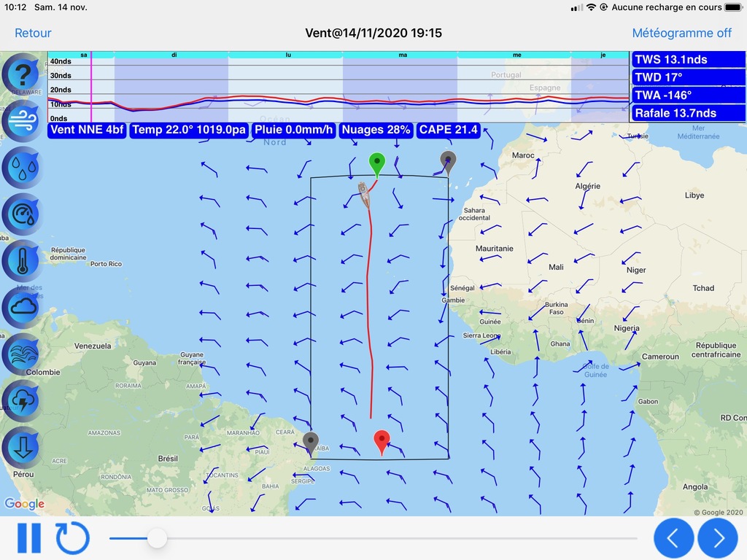Click the 10:12 clock in status bar

[15, 7]
